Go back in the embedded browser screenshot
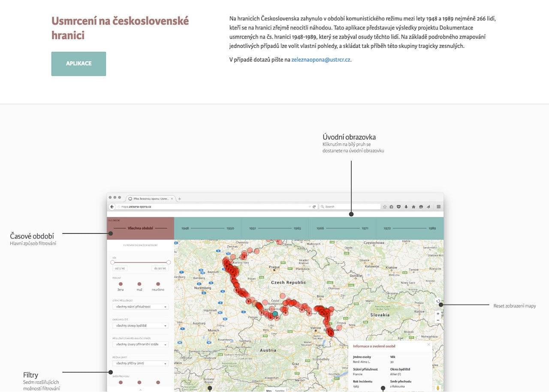This screenshot has width=549, height=392. [112, 207]
